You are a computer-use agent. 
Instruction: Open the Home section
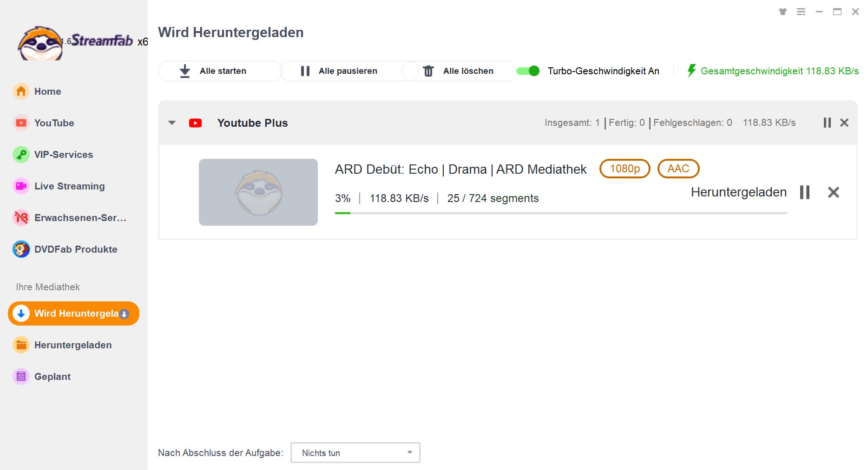tap(74, 91)
